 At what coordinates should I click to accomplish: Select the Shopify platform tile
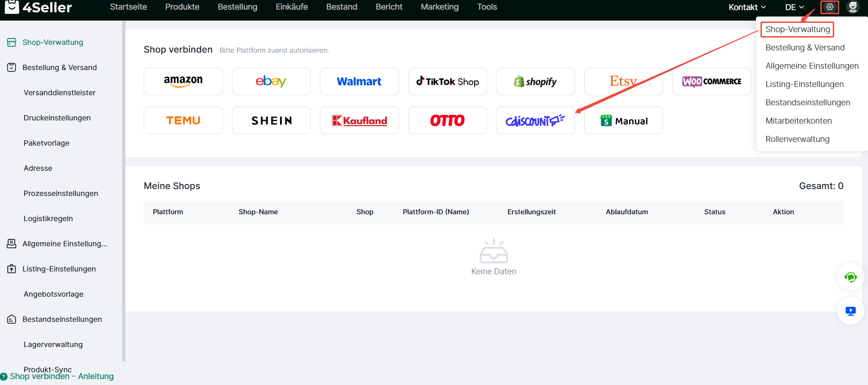tap(535, 81)
